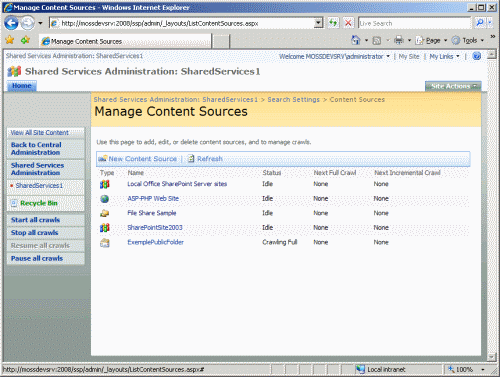Click the blue Help icon
Screen dimensions: 500x377
pyautogui.click(x=477, y=56)
